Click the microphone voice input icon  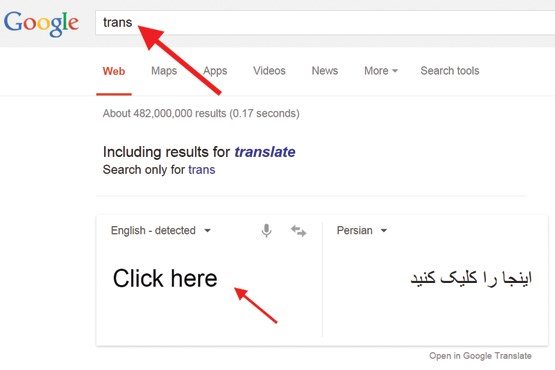click(x=267, y=230)
